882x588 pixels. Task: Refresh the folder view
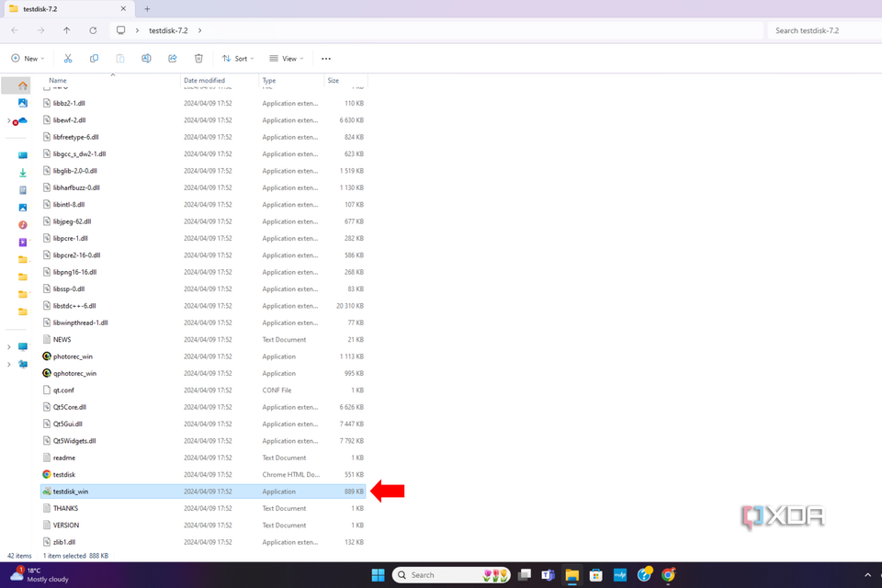pyautogui.click(x=93, y=30)
